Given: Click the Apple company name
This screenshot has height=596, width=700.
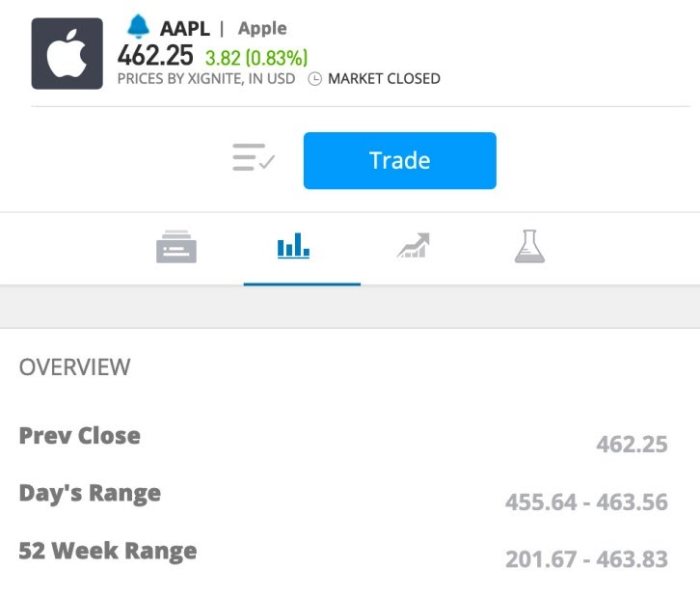Looking at the screenshot, I should pyautogui.click(x=262, y=29).
